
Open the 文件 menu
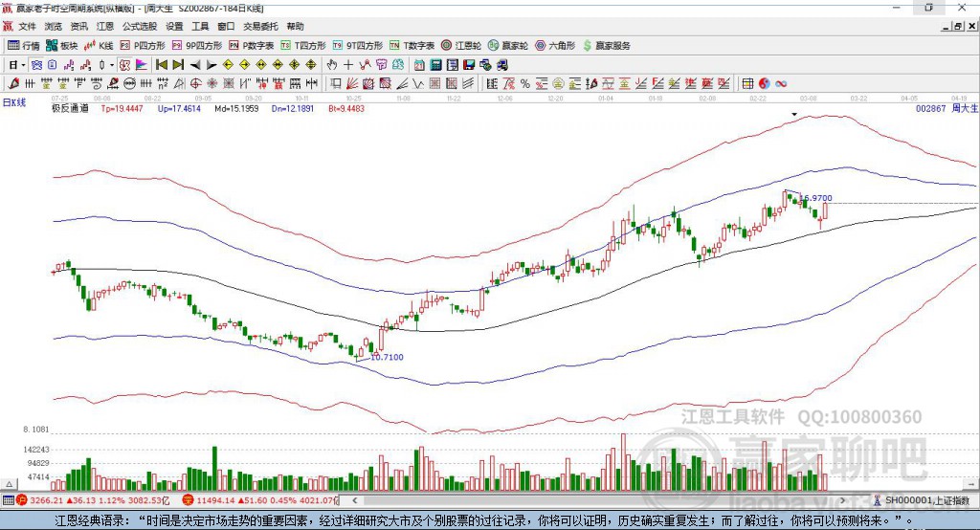click(28, 26)
